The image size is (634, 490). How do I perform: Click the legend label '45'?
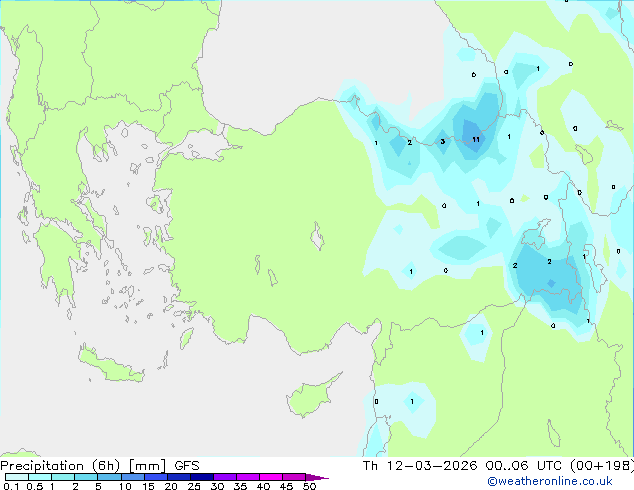[x=287, y=486]
